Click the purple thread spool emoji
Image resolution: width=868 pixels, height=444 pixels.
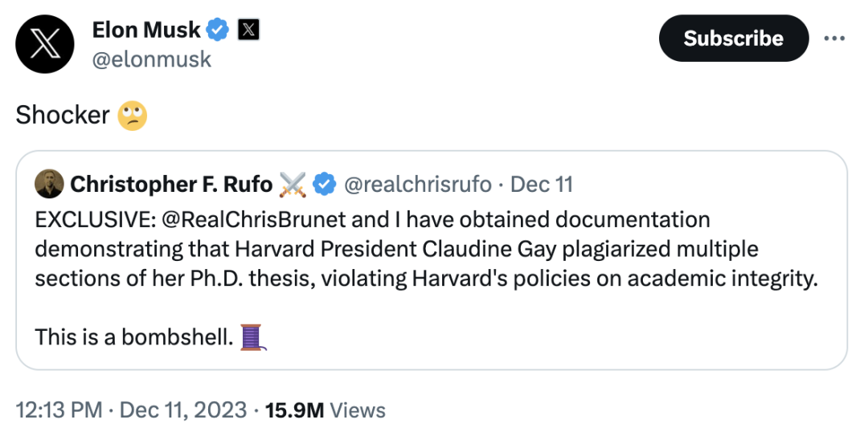point(252,336)
